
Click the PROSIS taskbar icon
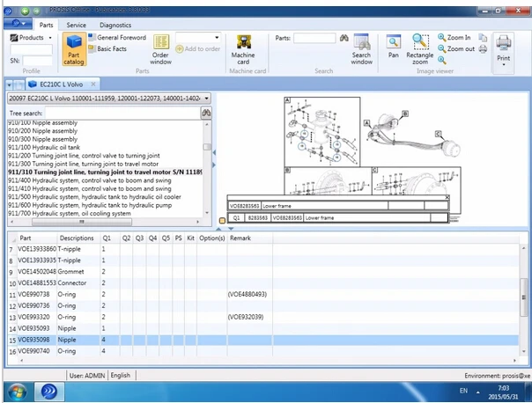(x=48, y=392)
